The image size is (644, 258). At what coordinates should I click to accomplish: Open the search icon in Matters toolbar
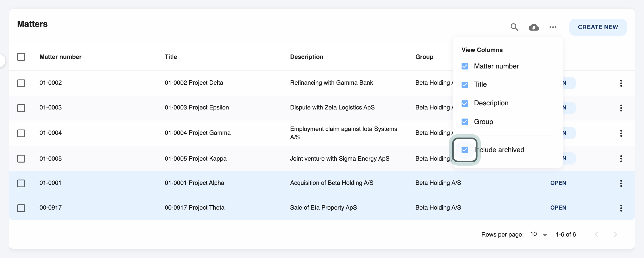point(514,27)
